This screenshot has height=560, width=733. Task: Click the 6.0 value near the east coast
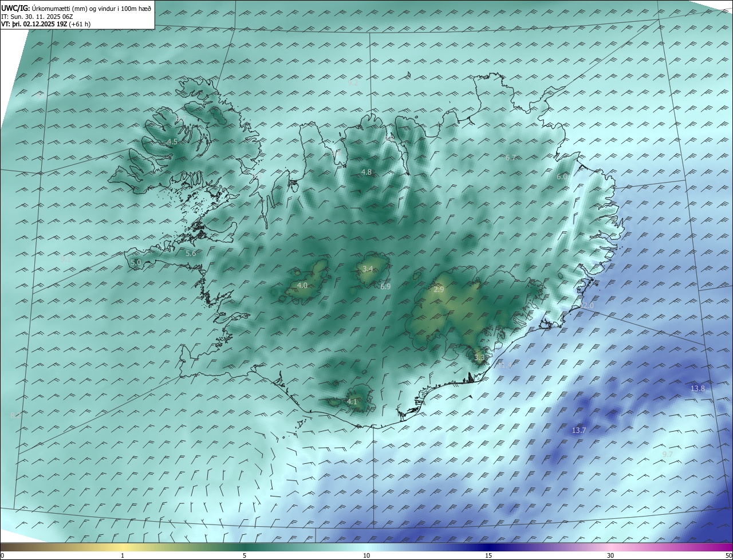point(562,177)
